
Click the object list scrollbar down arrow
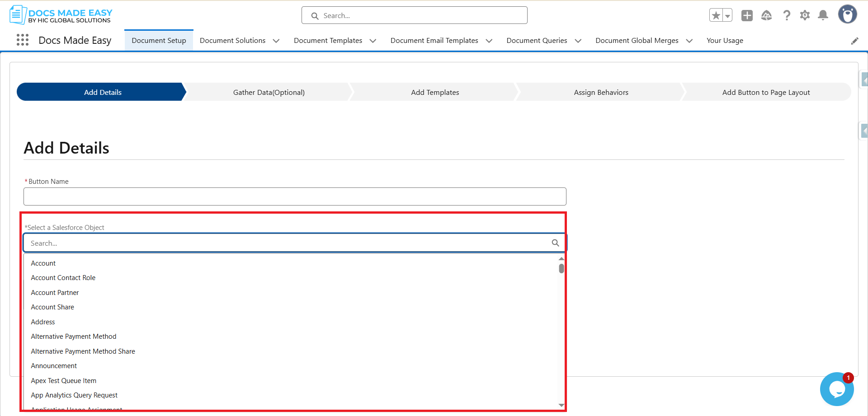coord(561,405)
